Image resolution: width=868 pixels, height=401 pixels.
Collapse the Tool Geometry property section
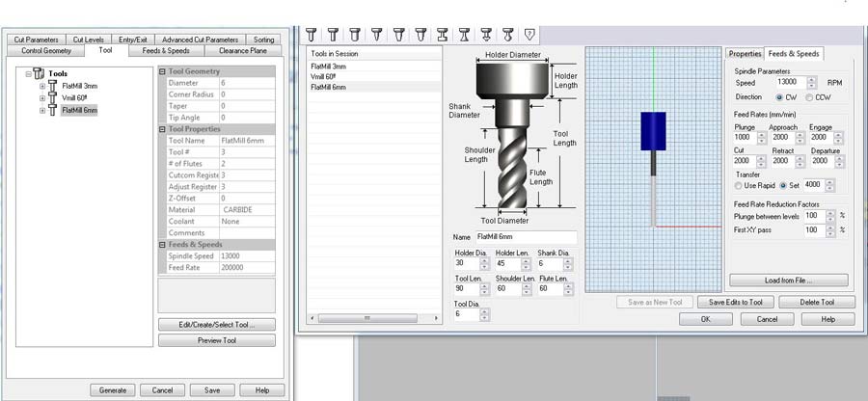[x=162, y=71]
